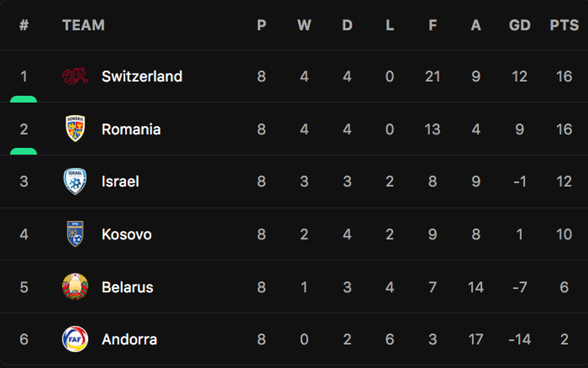Sort by the GD column header
588x368 pixels.
point(519,25)
